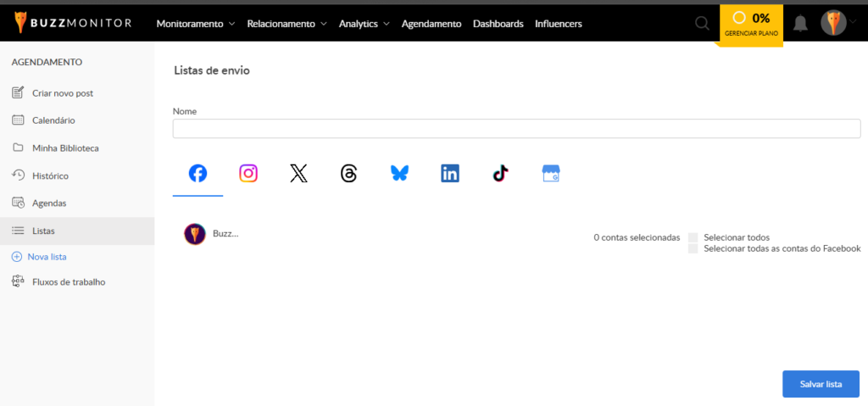Expand the Relacionamento dropdown menu
Image resolution: width=868 pixels, height=406 pixels.
[x=287, y=24]
